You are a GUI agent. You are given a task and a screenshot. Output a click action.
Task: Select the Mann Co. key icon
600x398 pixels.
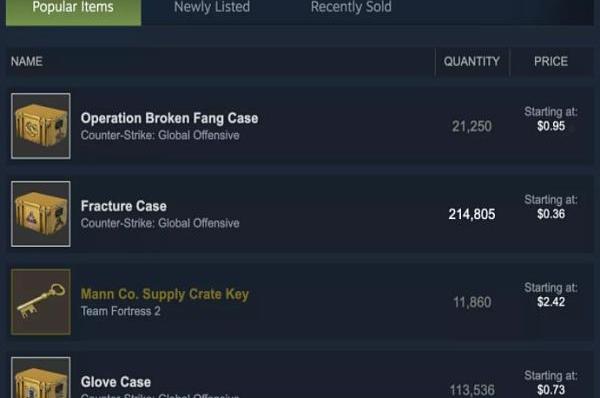coord(41,302)
